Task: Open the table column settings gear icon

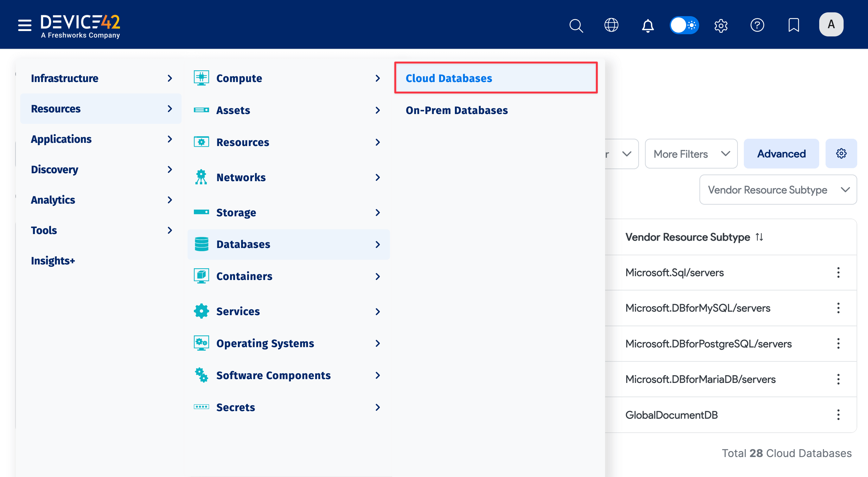Action: 841,154
